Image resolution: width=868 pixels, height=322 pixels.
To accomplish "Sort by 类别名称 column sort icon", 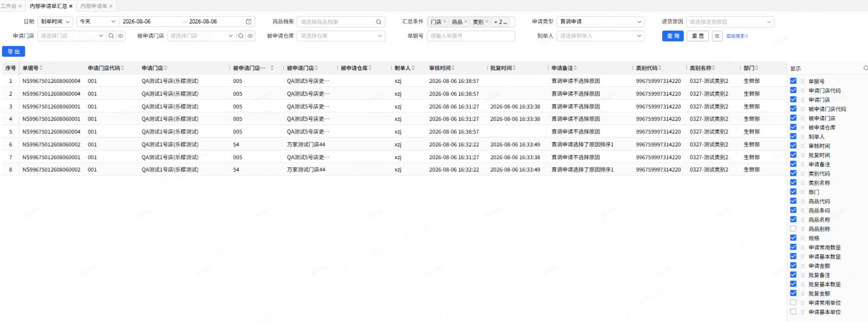I will (x=714, y=68).
